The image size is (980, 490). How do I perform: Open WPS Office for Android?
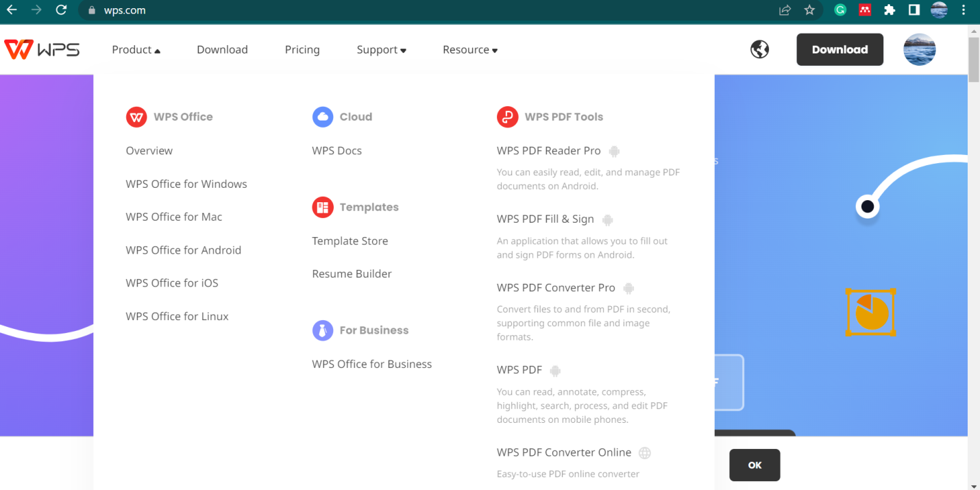tap(184, 250)
